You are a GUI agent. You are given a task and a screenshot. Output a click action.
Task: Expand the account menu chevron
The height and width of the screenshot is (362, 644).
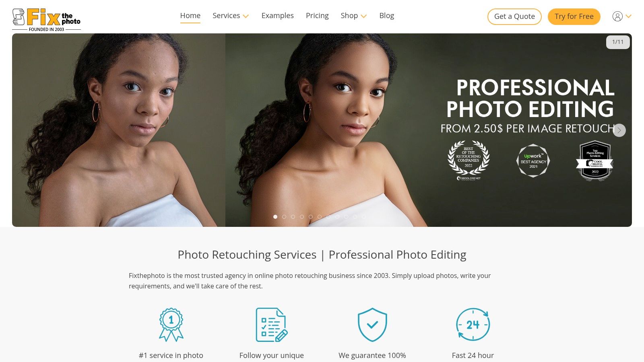(629, 16)
